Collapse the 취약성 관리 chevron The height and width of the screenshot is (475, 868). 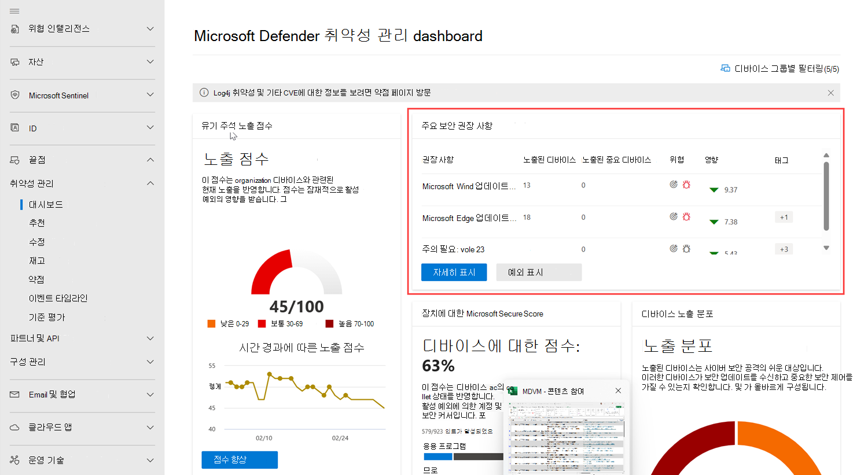tap(150, 183)
